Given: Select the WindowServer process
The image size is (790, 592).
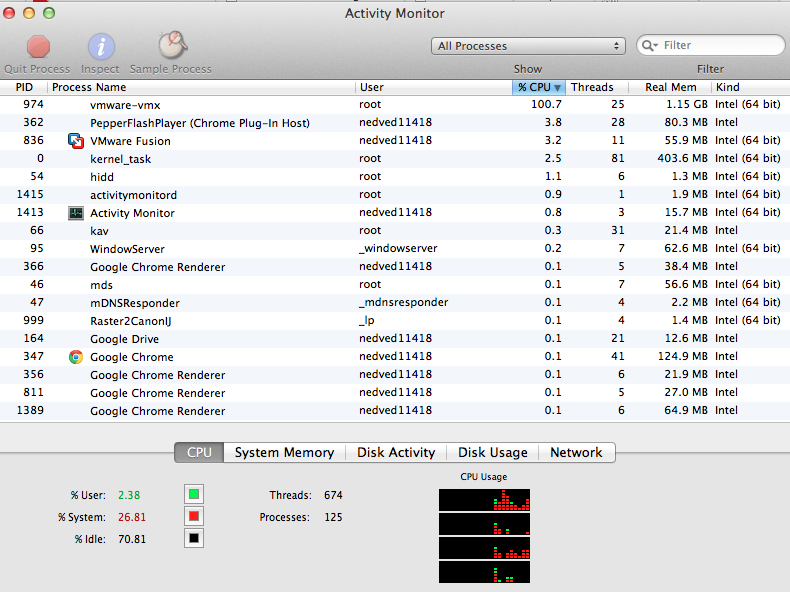Looking at the screenshot, I should [395, 249].
